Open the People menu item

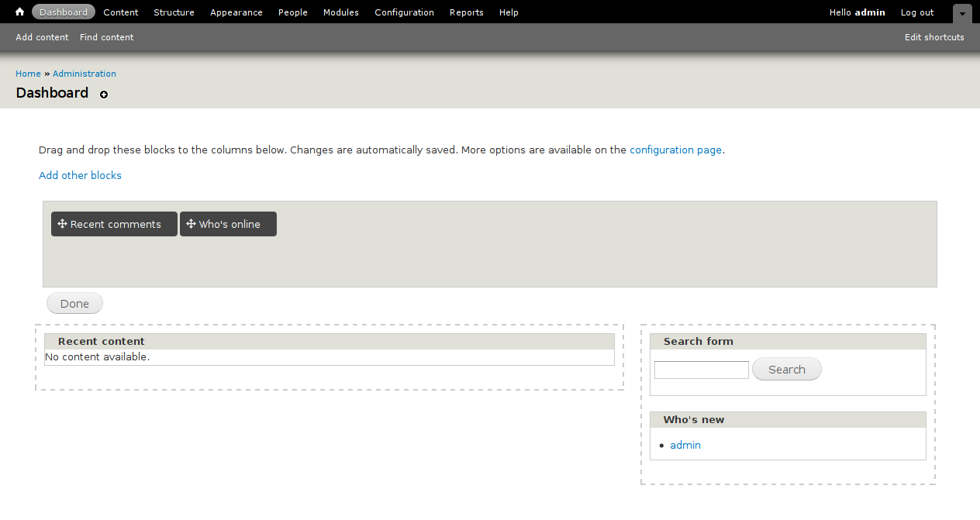click(x=292, y=12)
